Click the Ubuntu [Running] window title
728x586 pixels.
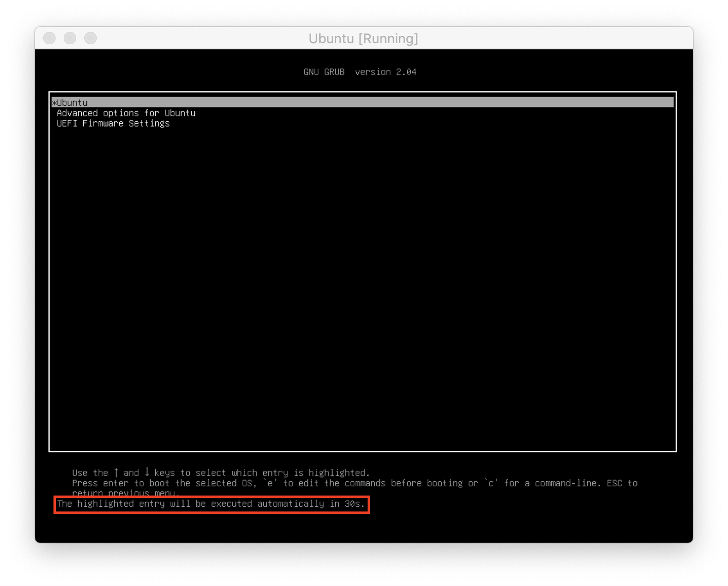[363, 39]
